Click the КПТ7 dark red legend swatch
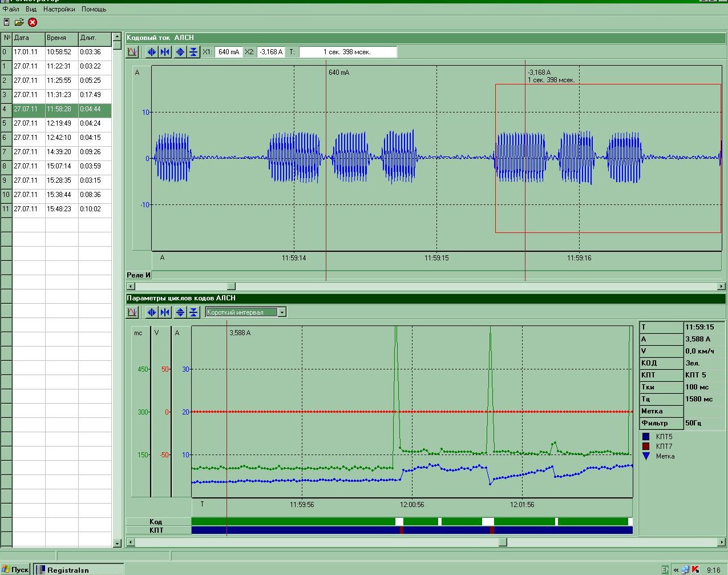Screen dimensions: 728x575 pyautogui.click(x=646, y=447)
